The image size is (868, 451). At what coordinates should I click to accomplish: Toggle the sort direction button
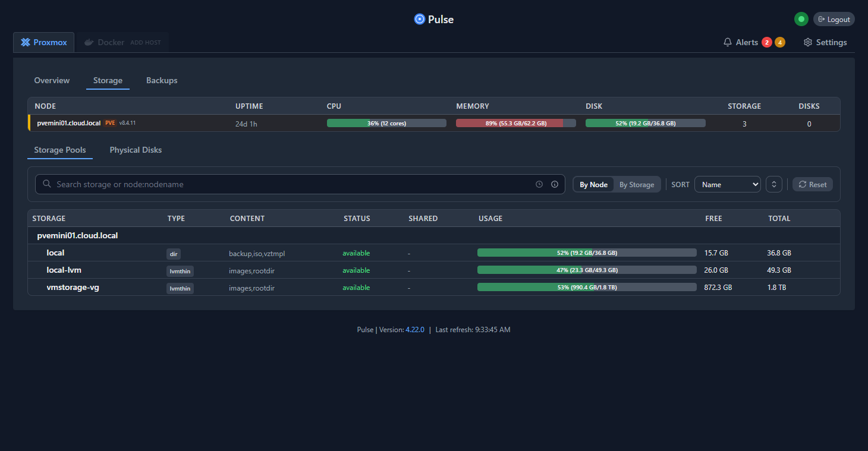(x=773, y=184)
